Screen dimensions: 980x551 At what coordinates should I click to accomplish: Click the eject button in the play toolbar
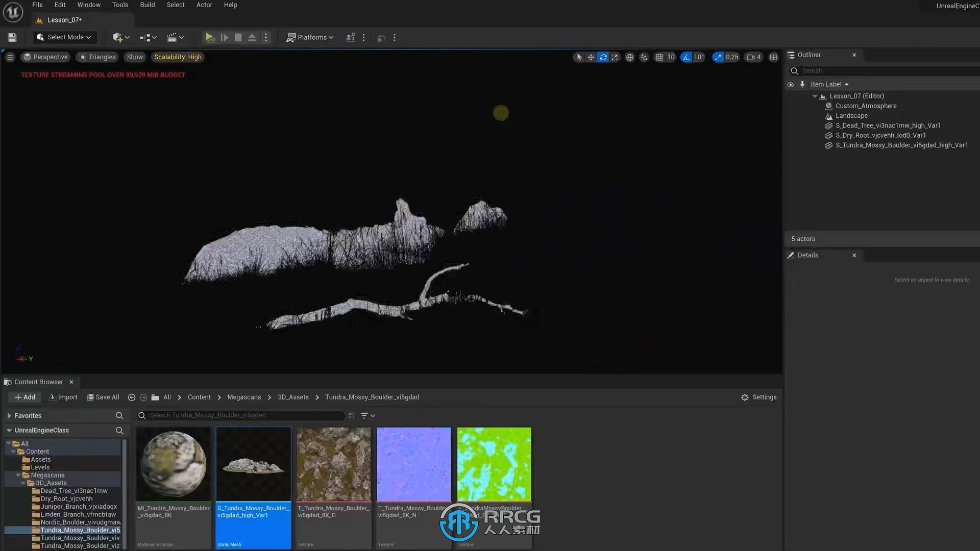[x=252, y=37]
